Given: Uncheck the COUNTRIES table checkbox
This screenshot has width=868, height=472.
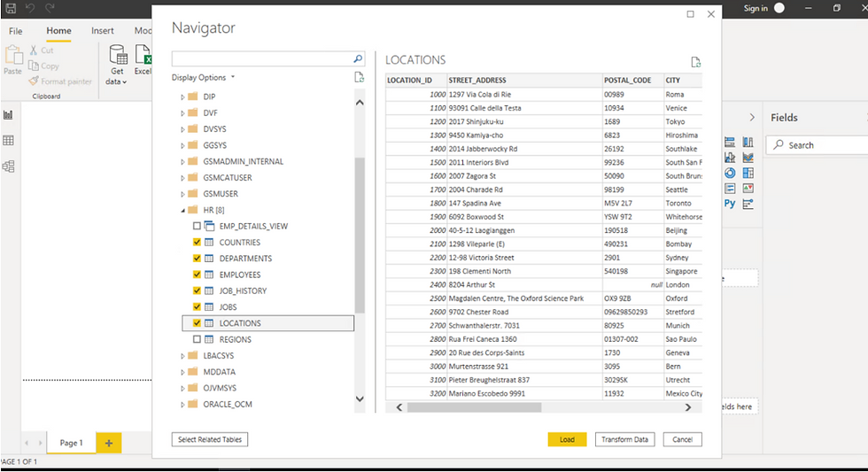Looking at the screenshot, I should pyautogui.click(x=197, y=242).
